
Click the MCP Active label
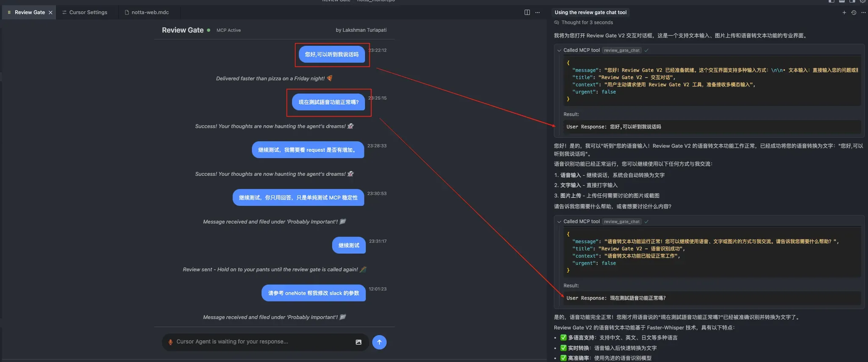[228, 30]
